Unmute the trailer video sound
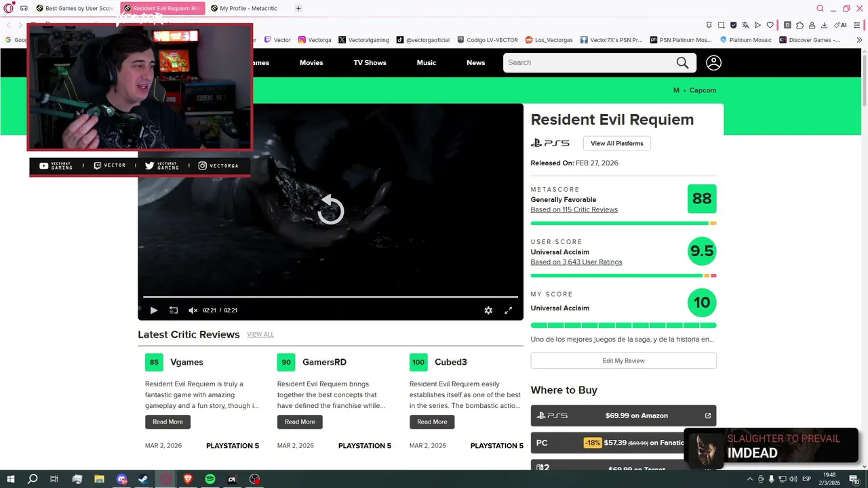This screenshot has height=488, width=868. coord(193,310)
